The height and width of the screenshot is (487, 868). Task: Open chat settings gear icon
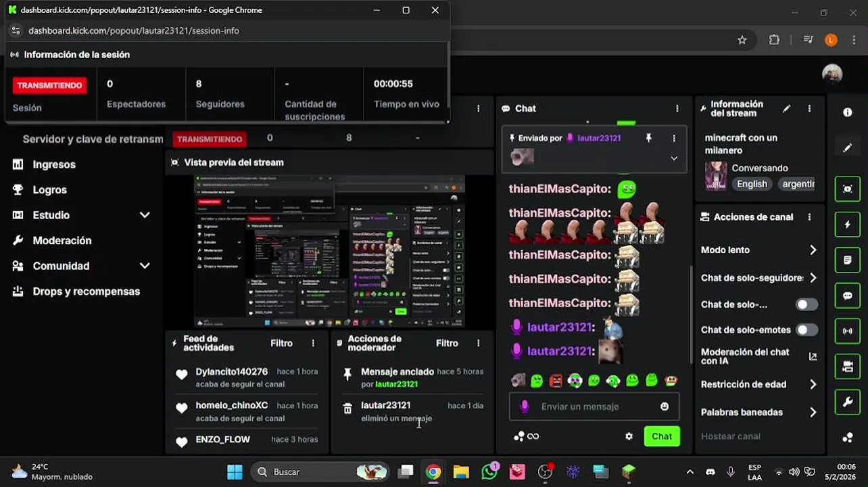(x=629, y=436)
